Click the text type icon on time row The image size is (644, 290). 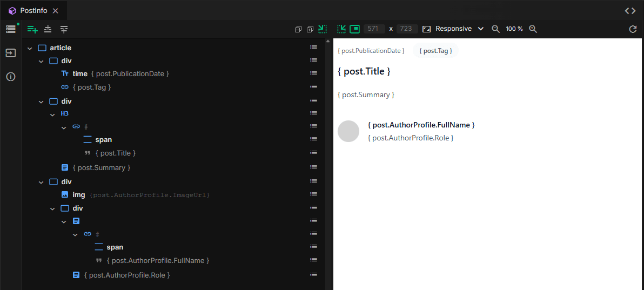tap(64, 74)
